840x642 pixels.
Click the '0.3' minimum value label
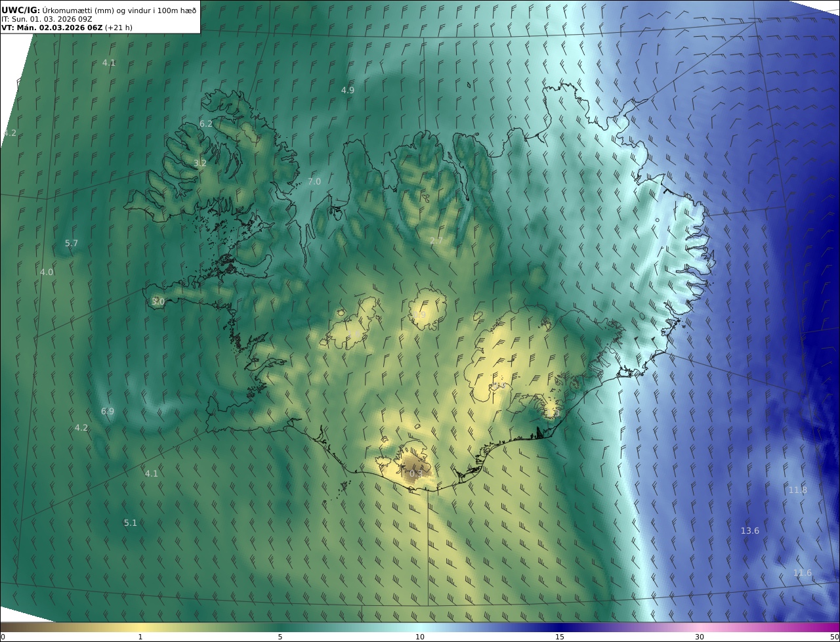point(416,473)
